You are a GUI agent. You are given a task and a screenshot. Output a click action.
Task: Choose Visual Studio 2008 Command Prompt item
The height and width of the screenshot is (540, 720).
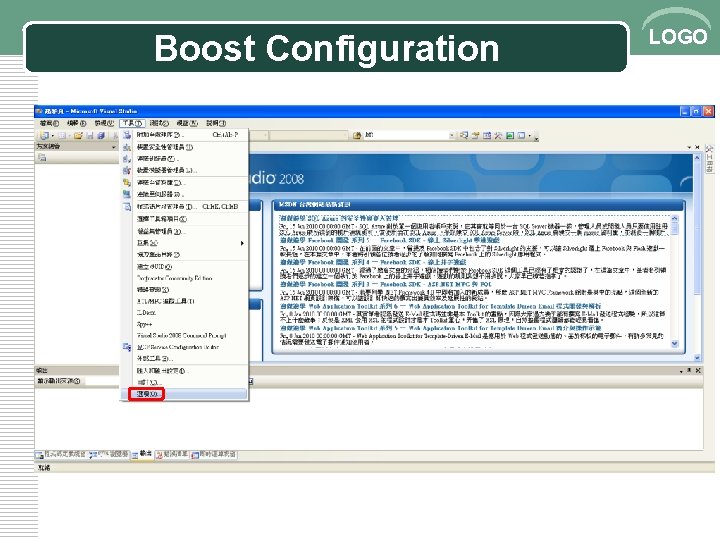pos(184,336)
